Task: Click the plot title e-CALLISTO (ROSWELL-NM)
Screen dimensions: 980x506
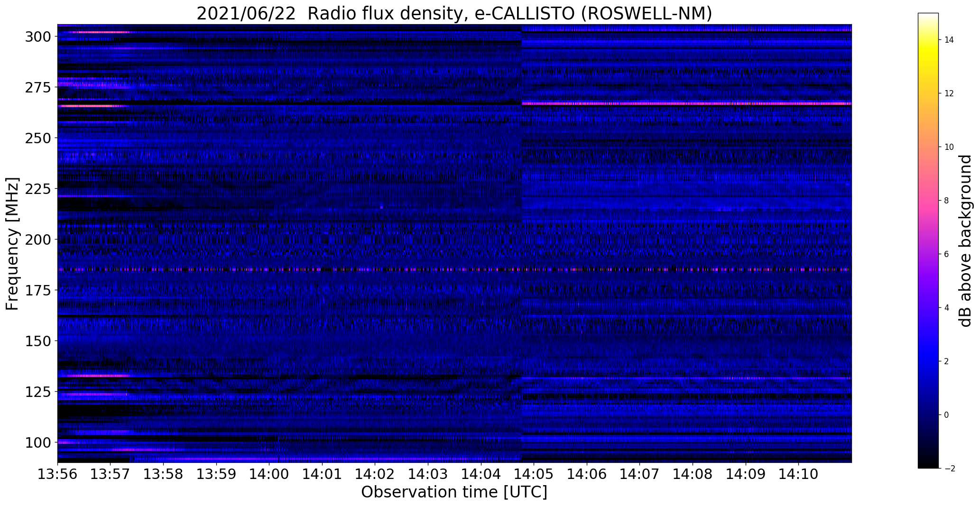Action: click(x=454, y=14)
